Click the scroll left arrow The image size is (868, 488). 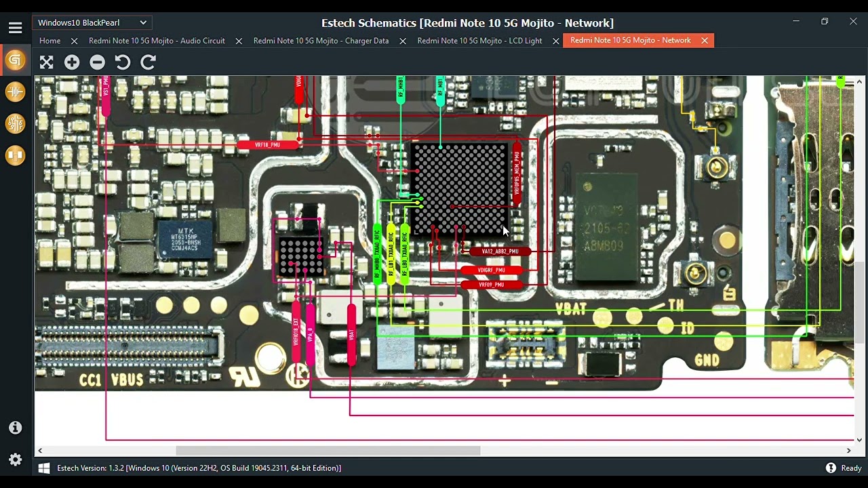pos(40,451)
